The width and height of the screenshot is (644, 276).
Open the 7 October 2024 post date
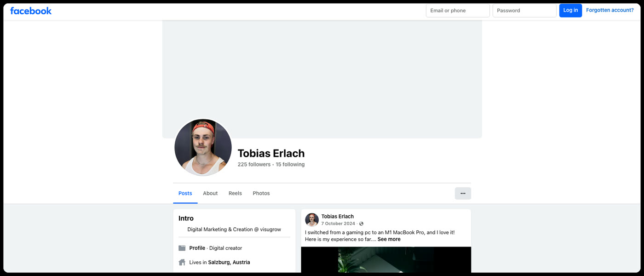(x=338, y=224)
